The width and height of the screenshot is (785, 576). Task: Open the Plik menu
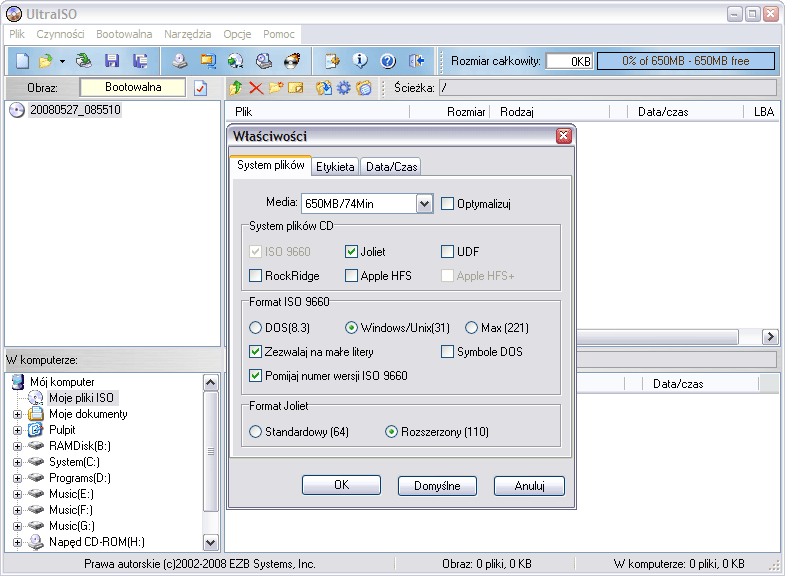coord(17,34)
